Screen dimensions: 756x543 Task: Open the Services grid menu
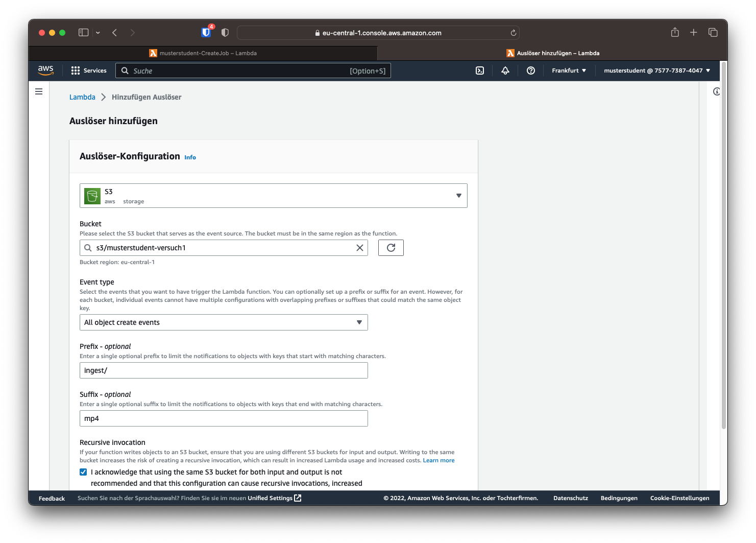pos(76,70)
